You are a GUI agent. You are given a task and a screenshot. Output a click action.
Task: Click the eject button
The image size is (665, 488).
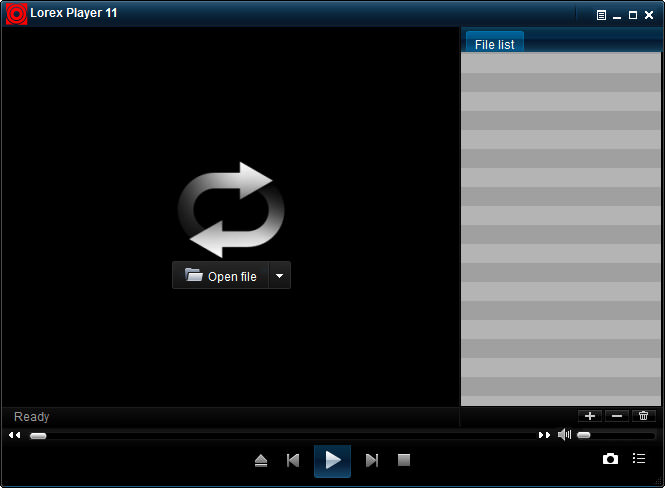point(261,460)
